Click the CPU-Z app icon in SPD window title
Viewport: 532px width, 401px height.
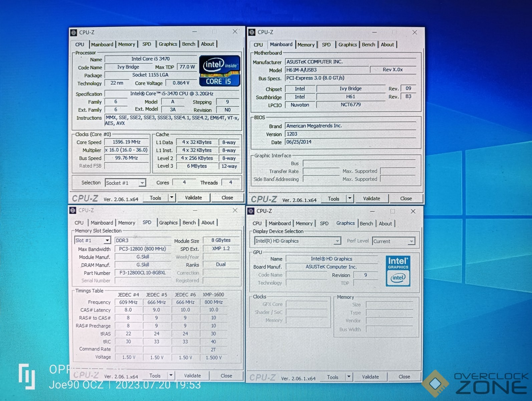[73, 210]
